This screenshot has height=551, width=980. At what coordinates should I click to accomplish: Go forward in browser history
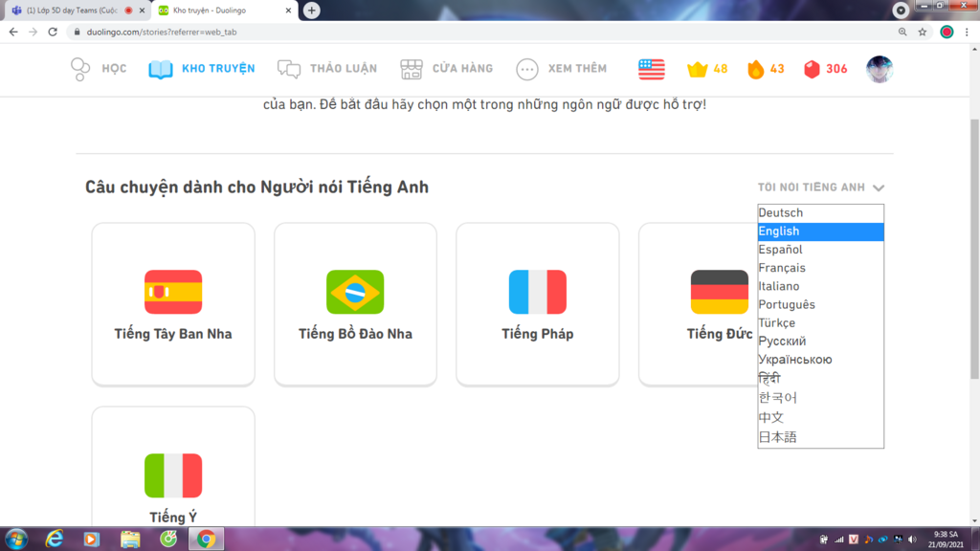tap(33, 32)
